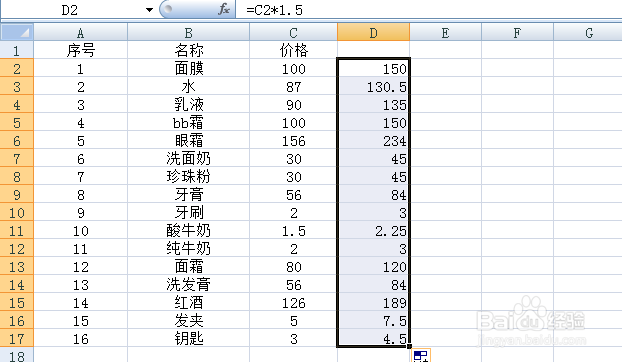
Task: Click result cell 4.5
Action: (x=373, y=339)
